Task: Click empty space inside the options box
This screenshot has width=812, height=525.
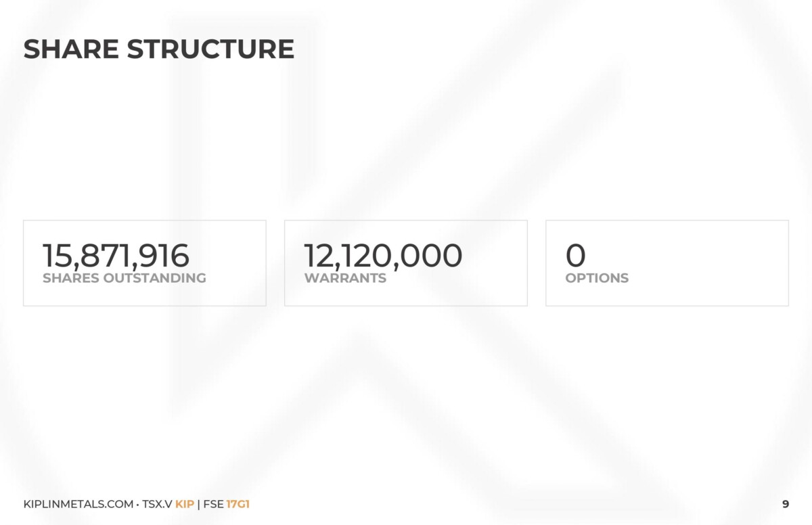Action: pyautogui.click(x=710, y=262)
